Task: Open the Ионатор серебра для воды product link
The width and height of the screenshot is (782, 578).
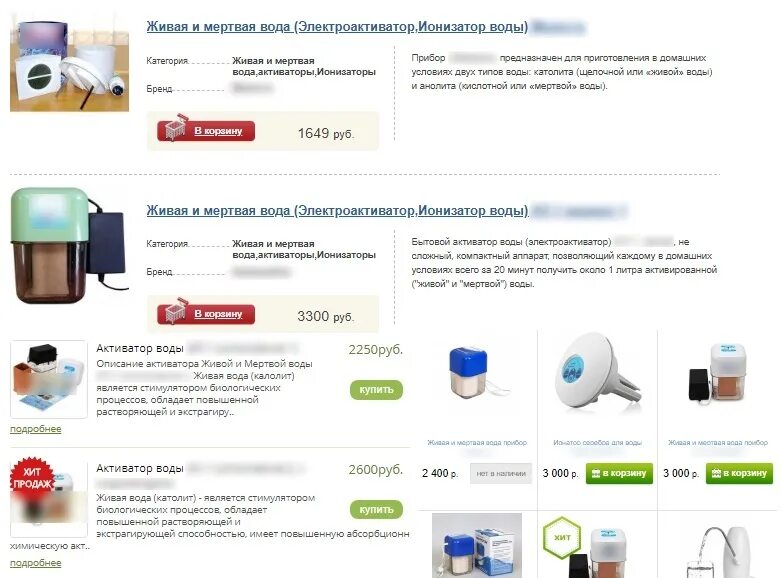Action: [597, 442]
